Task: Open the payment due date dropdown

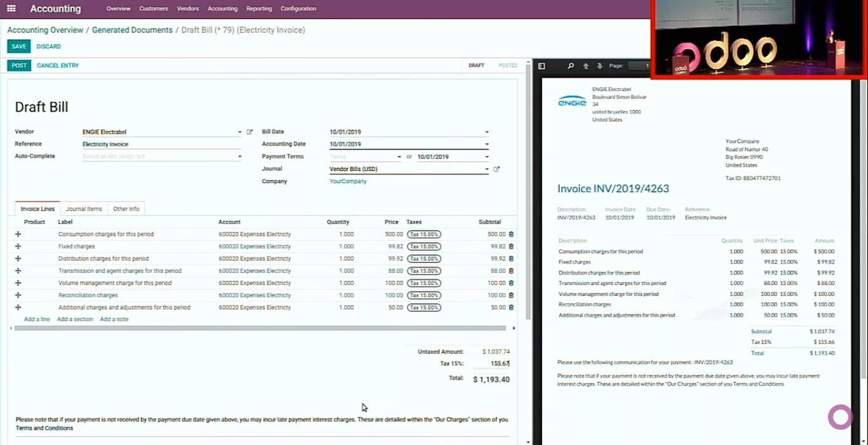Action: pos(487,157)
